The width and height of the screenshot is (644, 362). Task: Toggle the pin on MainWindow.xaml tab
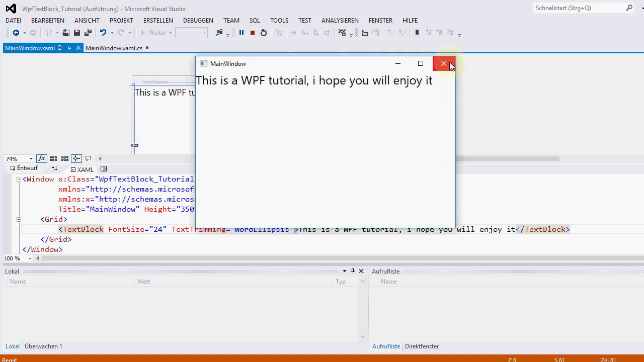(x=69, y=48)
